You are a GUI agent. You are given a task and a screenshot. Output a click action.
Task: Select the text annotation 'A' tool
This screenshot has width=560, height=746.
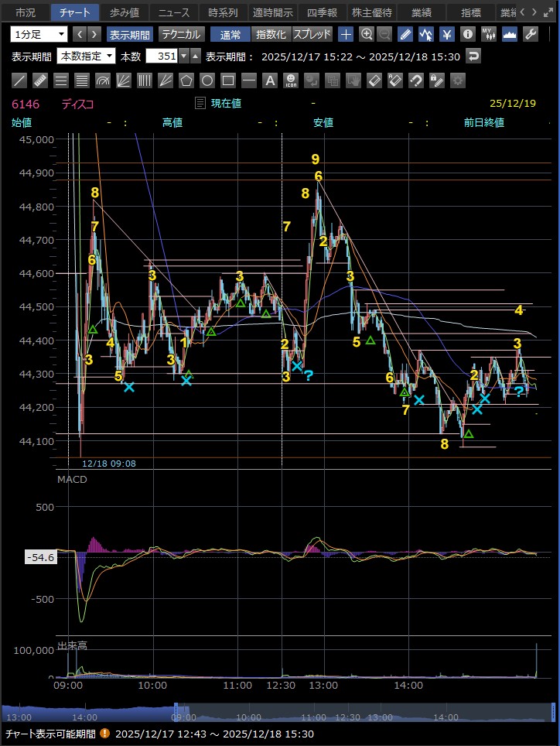pyautogui.click(x=269, y=80)
